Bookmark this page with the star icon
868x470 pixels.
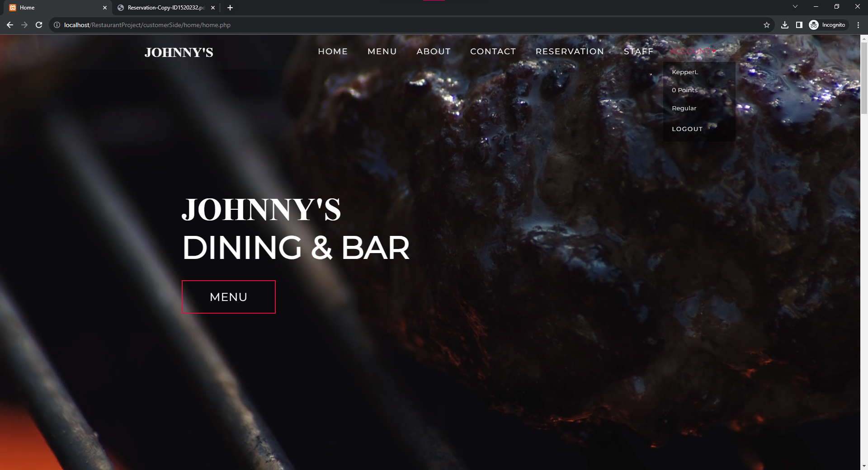(x=767, y=25)
